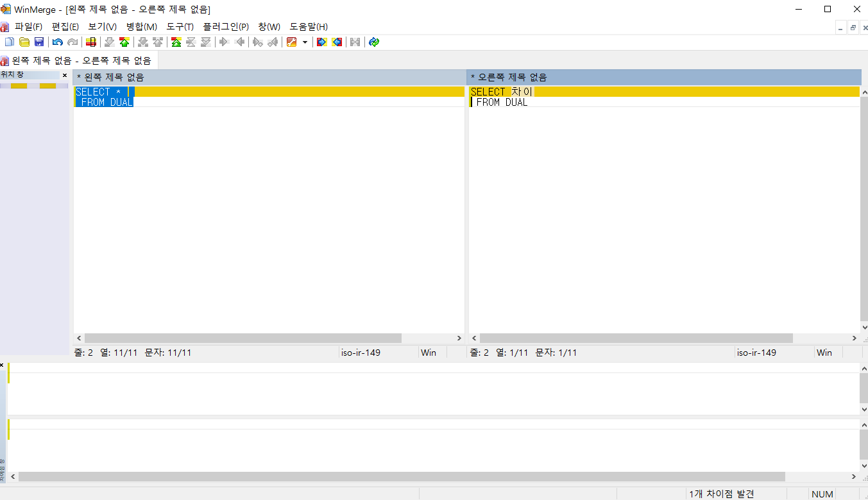868x500 pixels.
Task: Copy left and advance icon
Action: point(273,42)
